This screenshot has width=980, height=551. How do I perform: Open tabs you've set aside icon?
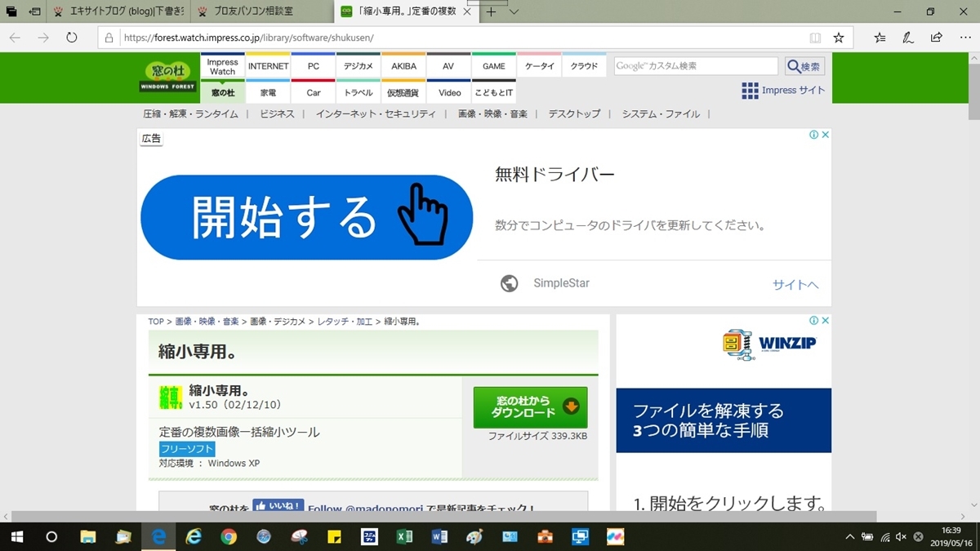point(11,12)
